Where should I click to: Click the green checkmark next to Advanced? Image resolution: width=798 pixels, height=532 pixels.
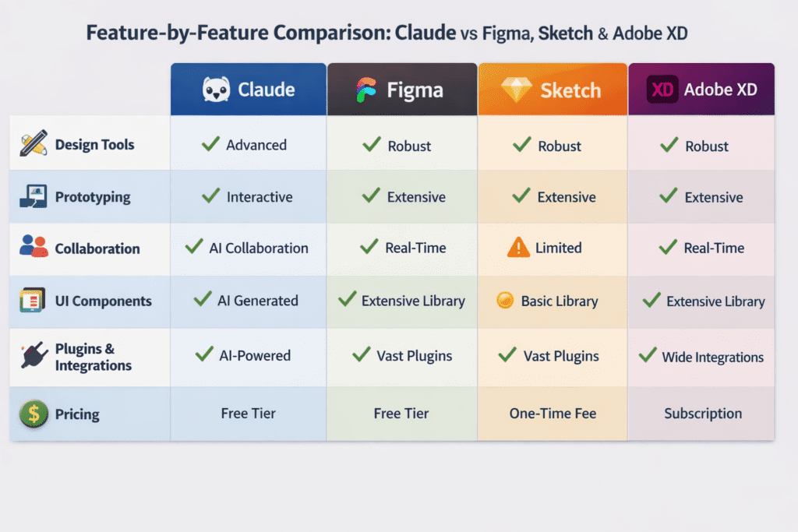[x=210, y=144]
